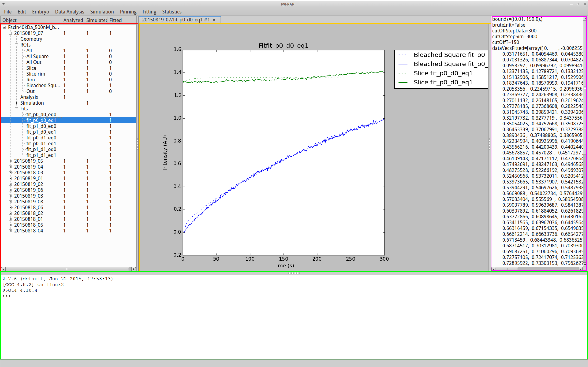Close the fit_p0_d0_eq1 #1 plot tab
Image resolution: width=588 pixels, height=367 pixels.
pos(214,20)
